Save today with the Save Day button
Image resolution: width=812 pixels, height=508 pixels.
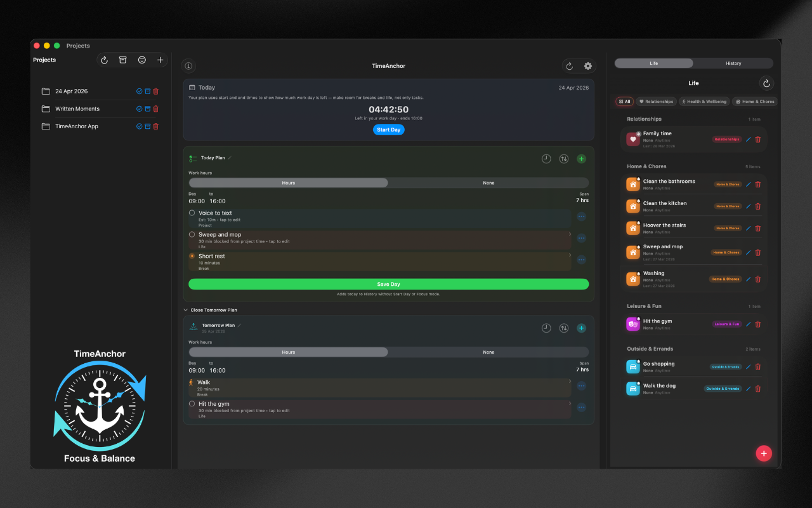388,284
